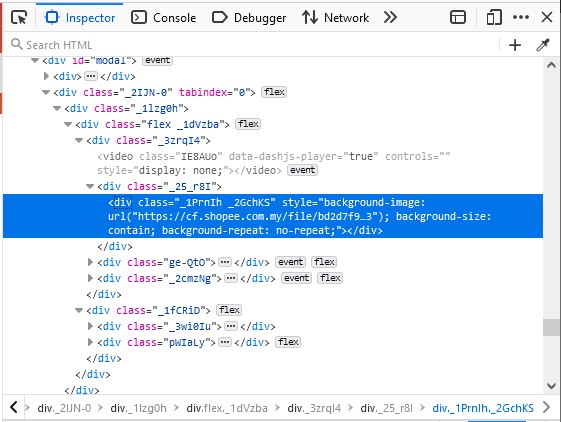The width and height of the screenshot is (561, 422).
Task: Select breadcrumb div._2IJN-0
Action: pos(64,408)
